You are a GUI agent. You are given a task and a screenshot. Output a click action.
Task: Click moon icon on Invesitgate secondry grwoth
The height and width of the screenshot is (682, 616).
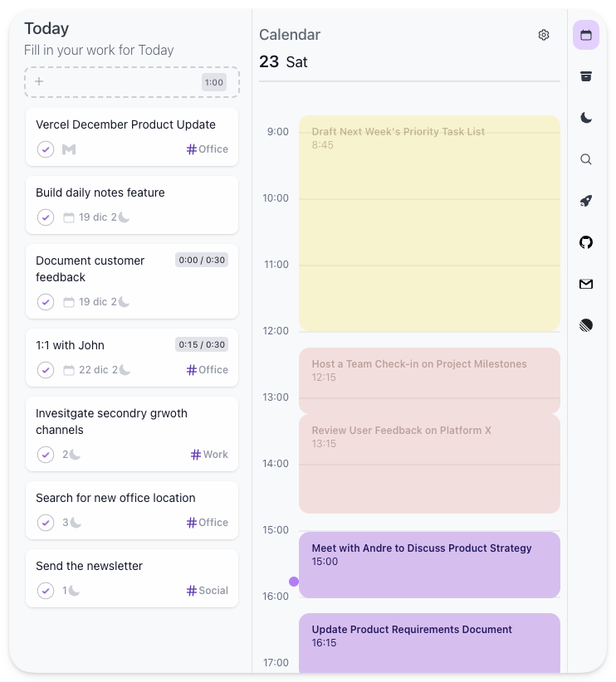click(76, 455)
